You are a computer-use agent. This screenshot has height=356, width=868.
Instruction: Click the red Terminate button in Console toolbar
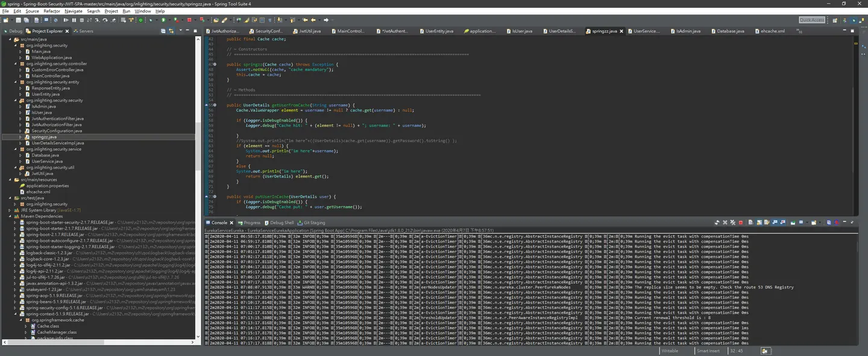[x=741, y=222]
